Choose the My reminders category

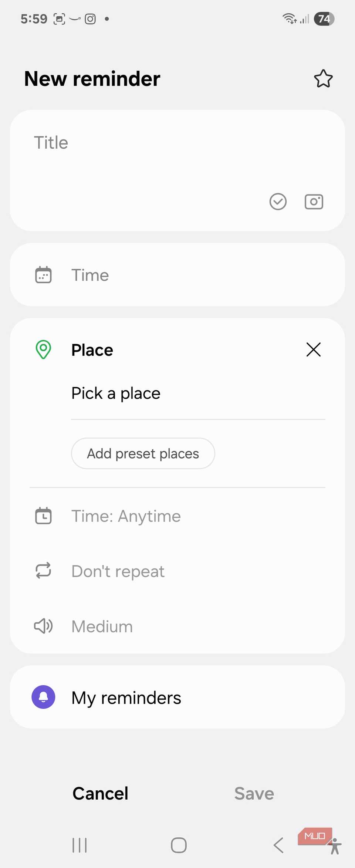[x=177, y=698]
